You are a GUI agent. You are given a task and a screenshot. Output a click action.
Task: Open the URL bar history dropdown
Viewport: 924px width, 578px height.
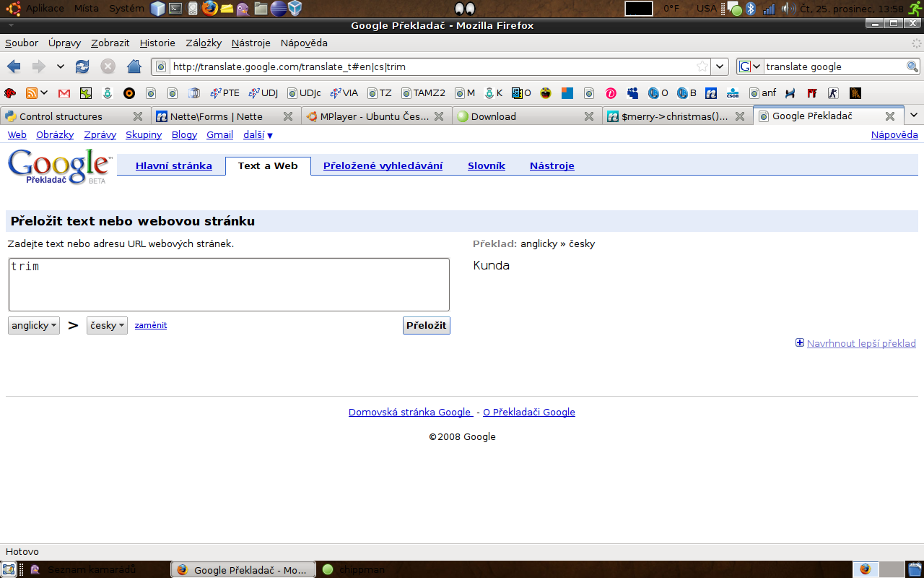pos(720,66)
